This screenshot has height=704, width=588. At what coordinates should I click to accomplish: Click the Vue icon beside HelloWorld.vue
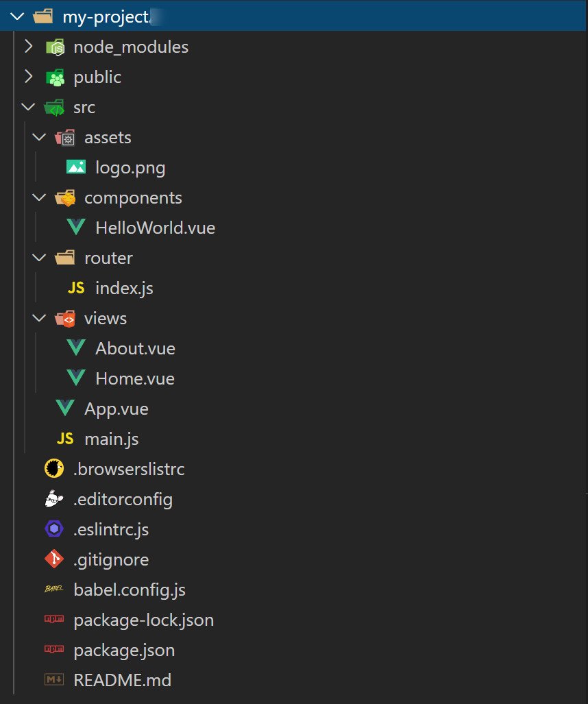coord(76,227)
